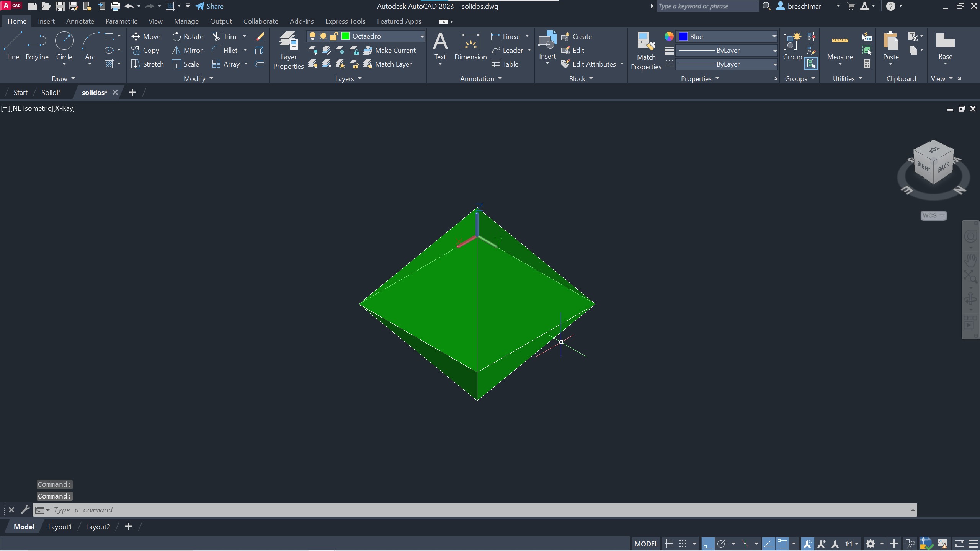Toggle Octaedro layer on/off lightbulb
The height and width of the screenshot is (551, 980).
click(312, 36)
